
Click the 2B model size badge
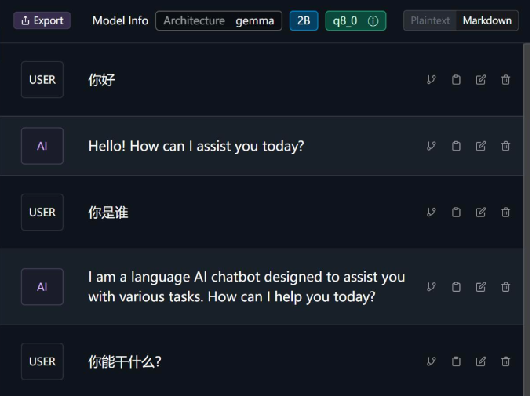pyautogui.click(x=304, y=20)
